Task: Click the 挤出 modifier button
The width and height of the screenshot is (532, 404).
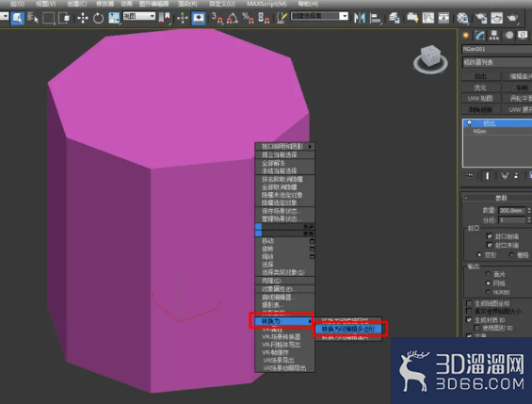Action: coord(481,76)
